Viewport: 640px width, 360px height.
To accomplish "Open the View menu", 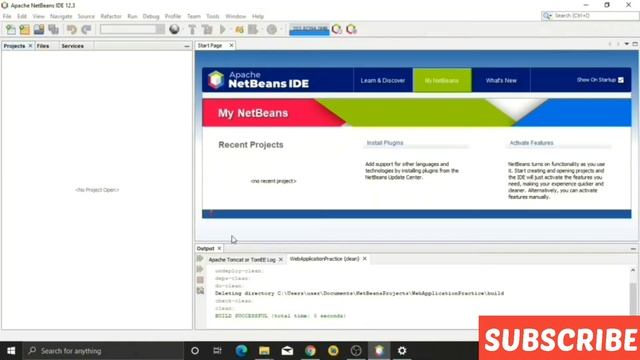I will tap(39, 16).
